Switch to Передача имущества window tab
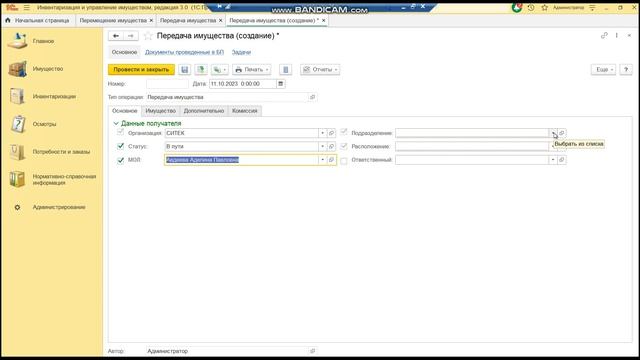 coord(188,20)
